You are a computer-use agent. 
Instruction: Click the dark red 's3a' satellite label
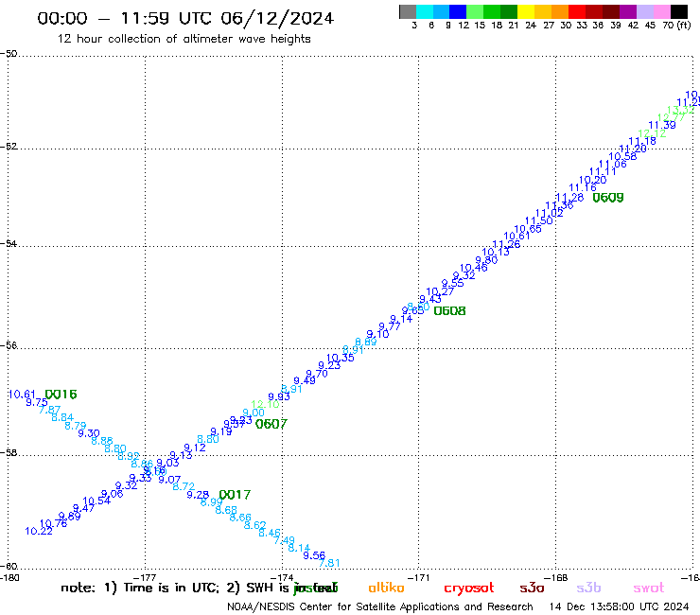pyautogui.click(x=532, y=589)
